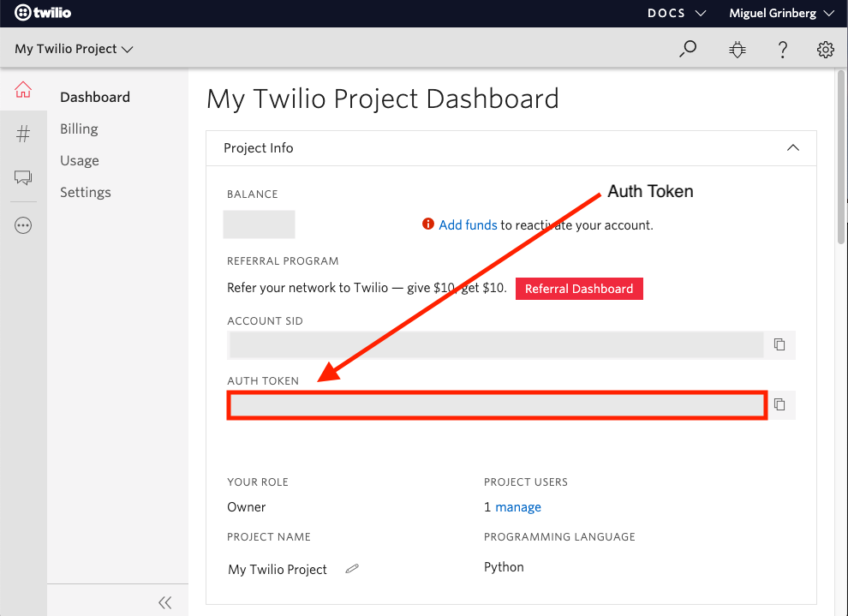Click the 'YOUR ROLE' label
Screen dimensions: 848x616
pos(258,481)
